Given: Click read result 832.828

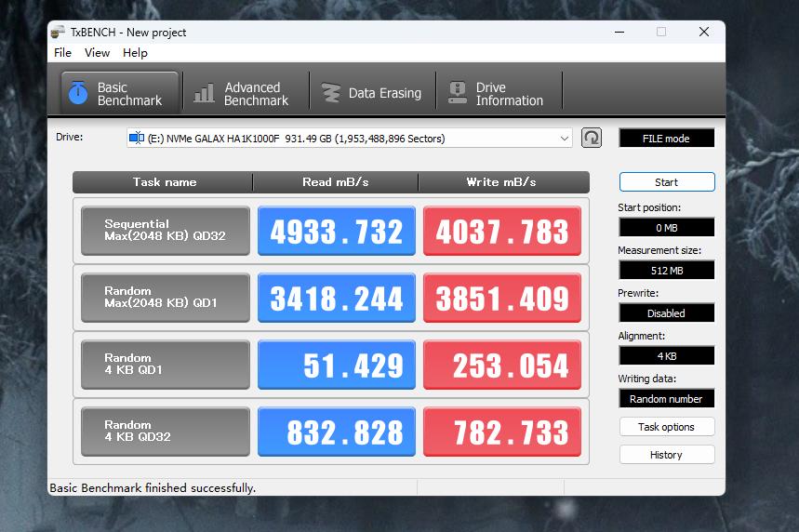Looking at the screenshot, I should coord(337,432).
